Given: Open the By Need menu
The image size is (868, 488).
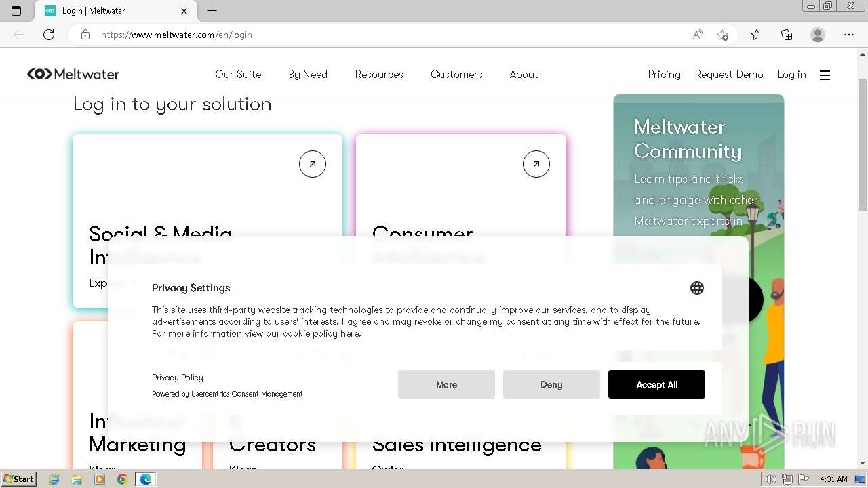Looking at the screenshot, I should point(308,75).
